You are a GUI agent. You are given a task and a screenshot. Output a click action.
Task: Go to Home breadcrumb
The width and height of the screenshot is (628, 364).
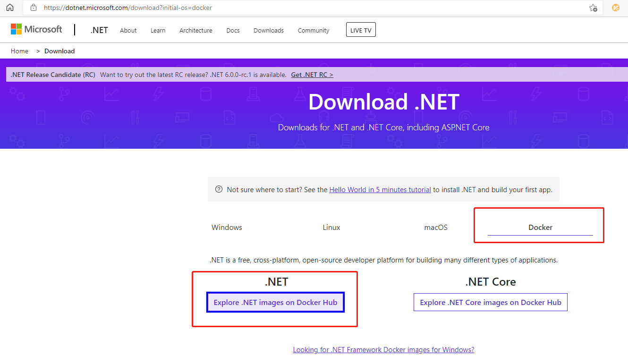coord(19,51)
